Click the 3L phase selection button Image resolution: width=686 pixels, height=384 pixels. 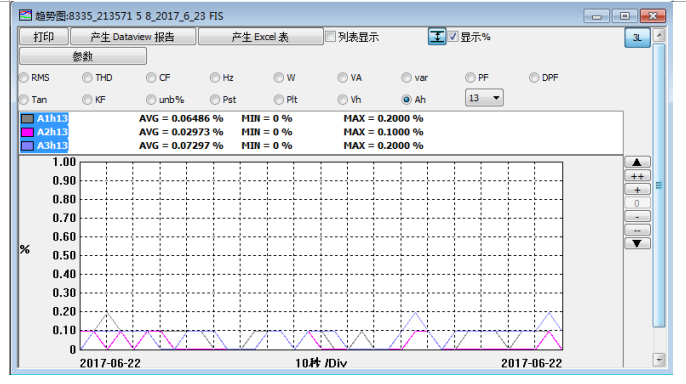(637, 38)
